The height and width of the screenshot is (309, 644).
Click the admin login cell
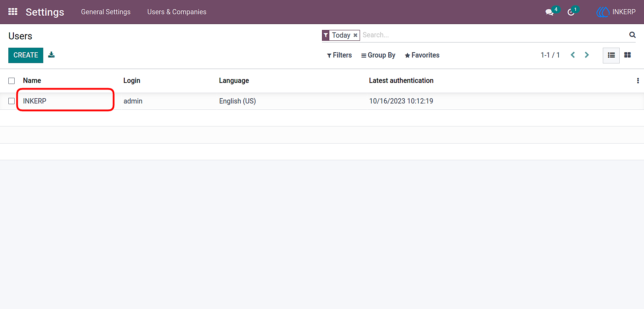[x=133, y=101]
